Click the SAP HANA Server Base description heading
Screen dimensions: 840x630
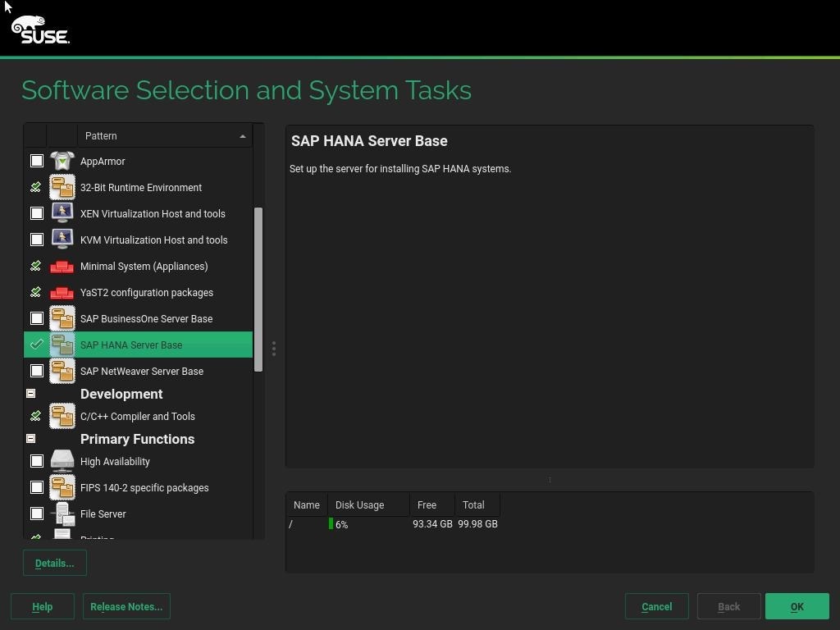click(x=369, y=141)
